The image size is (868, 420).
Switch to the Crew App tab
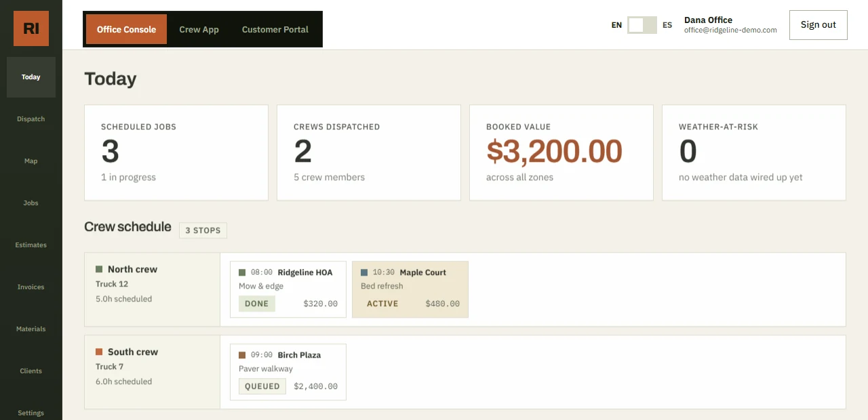(x=199, y=29)
